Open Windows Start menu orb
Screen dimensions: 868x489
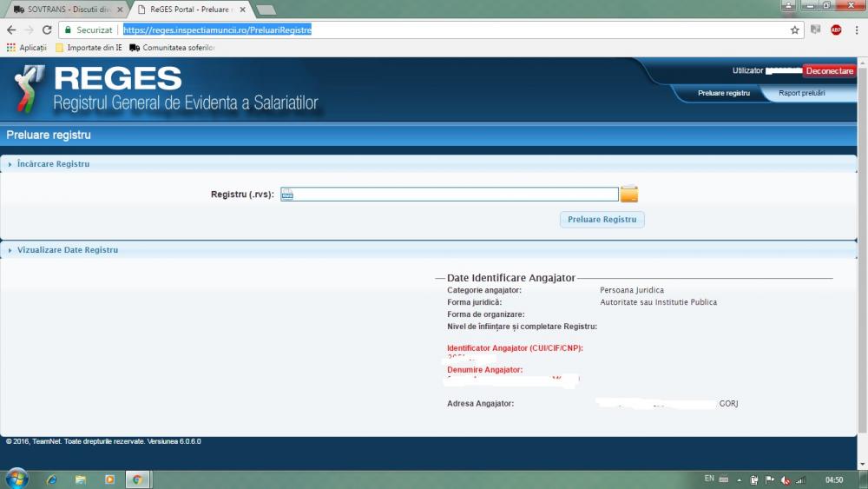coord(16,479)
